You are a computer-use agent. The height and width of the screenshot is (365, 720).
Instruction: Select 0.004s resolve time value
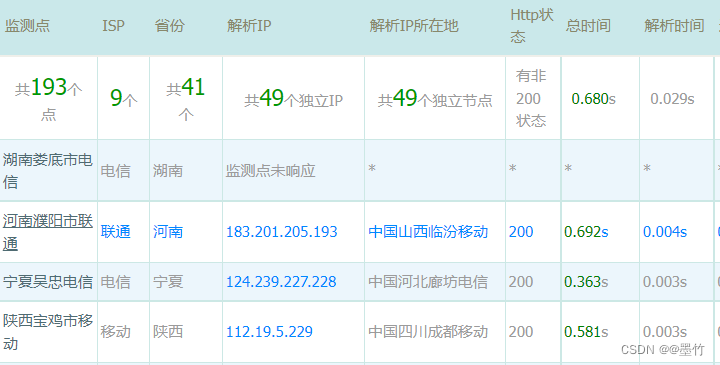[665, 232]
